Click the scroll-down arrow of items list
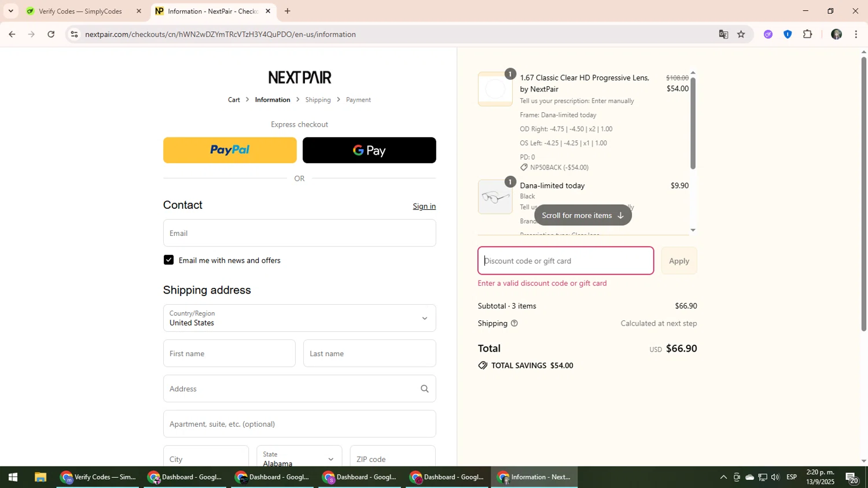This screenshot has width=868, height=488. 693,230
